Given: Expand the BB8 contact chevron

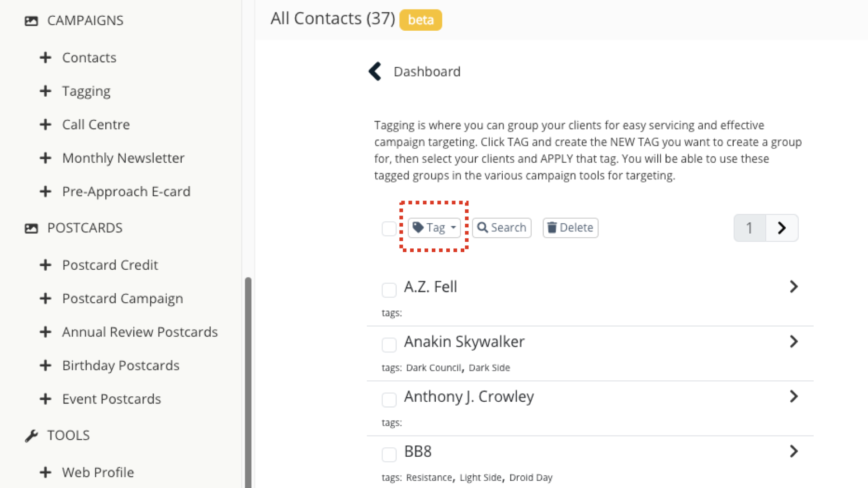Looking at the screenshot, I should coord(793,451).
